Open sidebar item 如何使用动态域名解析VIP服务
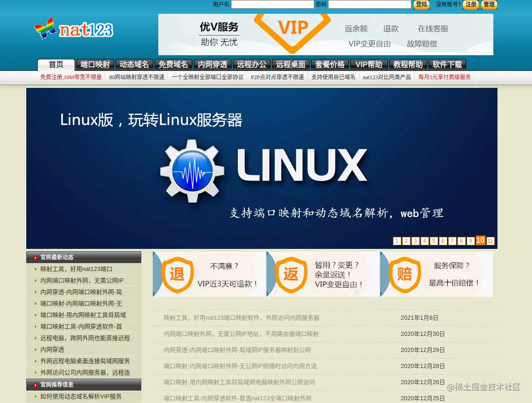Viewport: 532px width, 403px height. tap(81, 397)
